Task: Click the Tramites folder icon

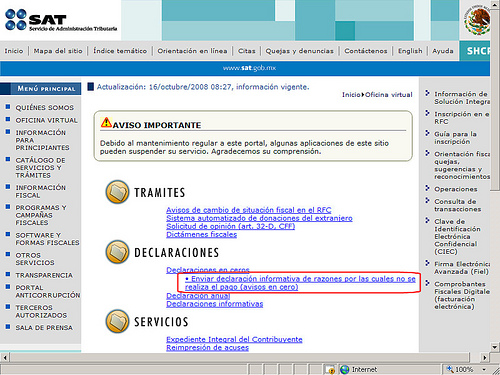Action: [117, 192]
